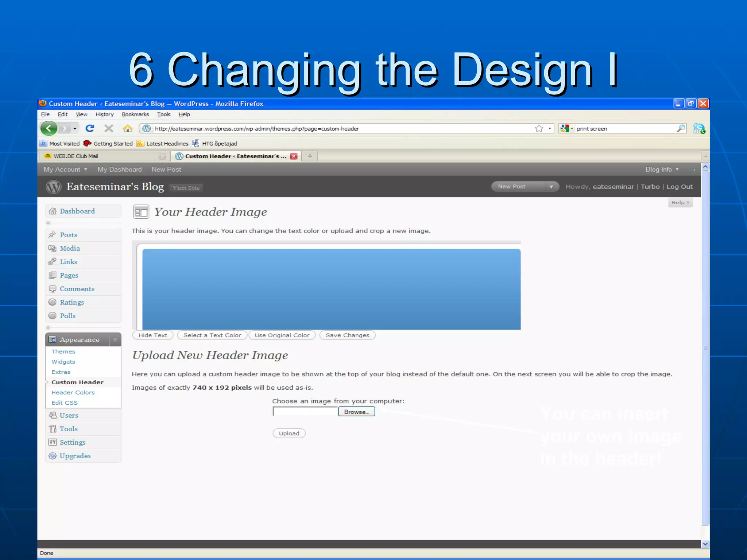Go back with Firefox back arrow
The height and width of the screenshot is (560, 747).
point(49,128)
